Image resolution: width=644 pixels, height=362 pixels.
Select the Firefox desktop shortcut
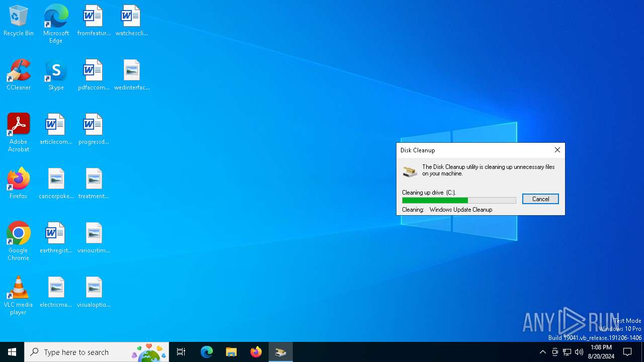tap(19, 184)
